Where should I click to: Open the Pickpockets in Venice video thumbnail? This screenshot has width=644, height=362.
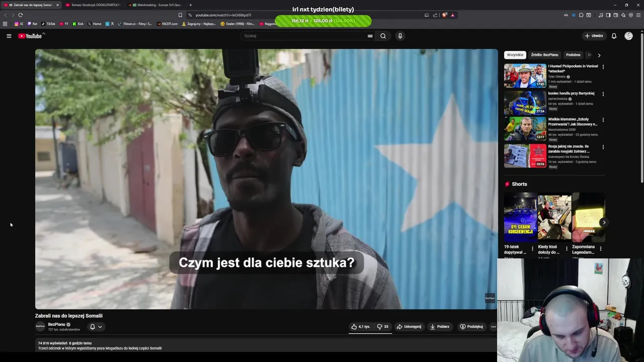coord(525,75)
